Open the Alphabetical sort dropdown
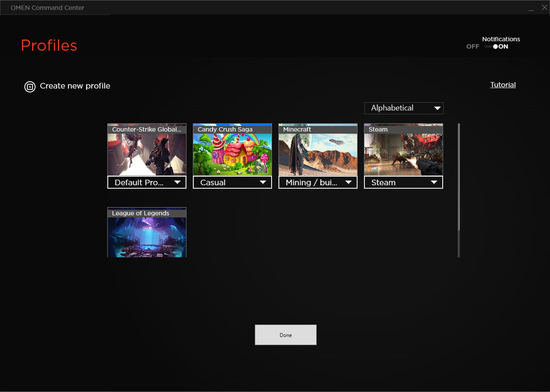Screen dimensions: 550x392 pos(404,108)
